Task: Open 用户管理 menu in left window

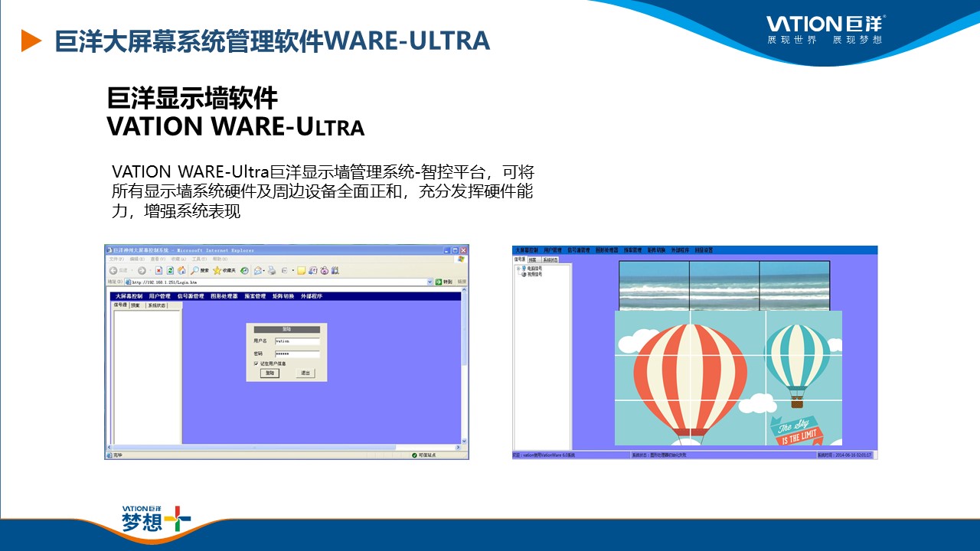Action: [x=159, y=295]
